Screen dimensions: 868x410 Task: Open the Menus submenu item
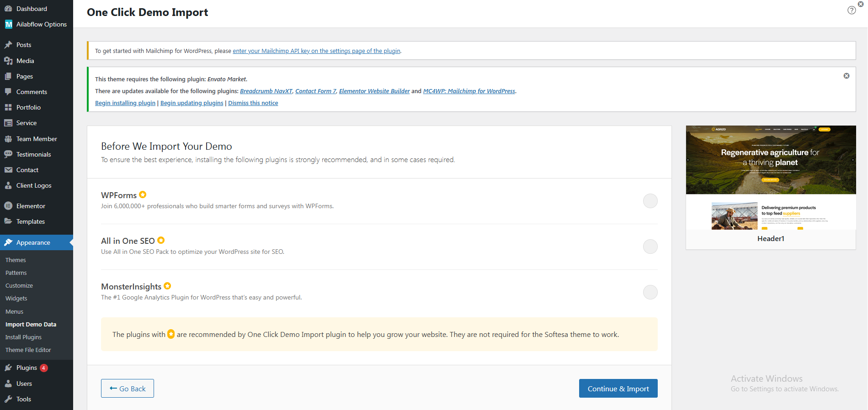(14, 311)
